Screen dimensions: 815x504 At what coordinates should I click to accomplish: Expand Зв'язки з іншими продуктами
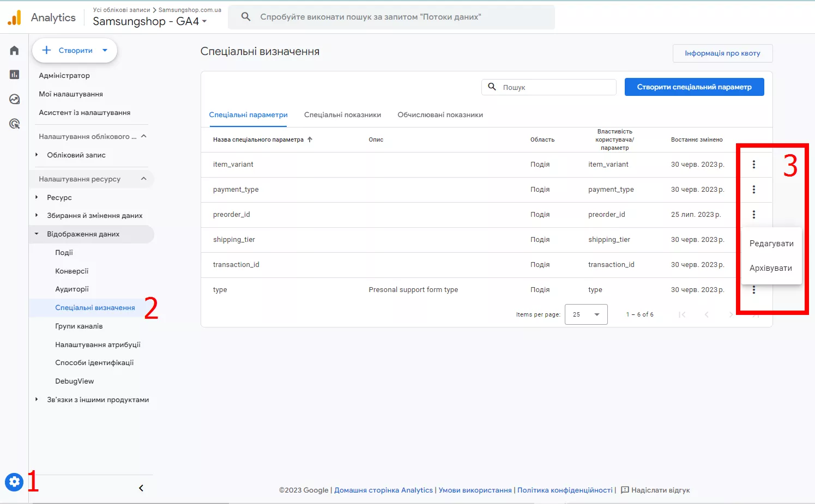[x=37, y=399]
